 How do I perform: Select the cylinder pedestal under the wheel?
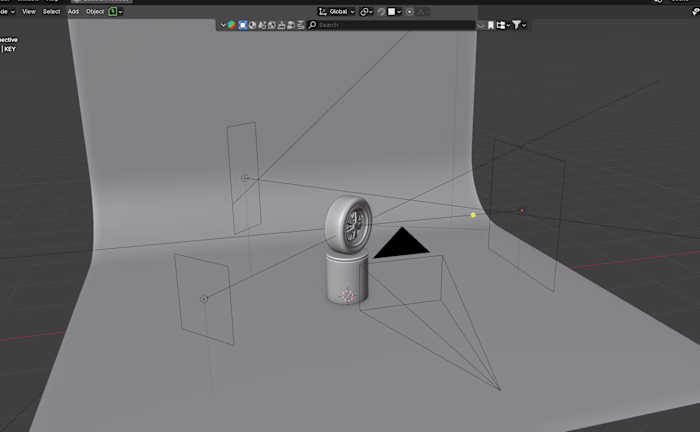[x=347, y=279]
